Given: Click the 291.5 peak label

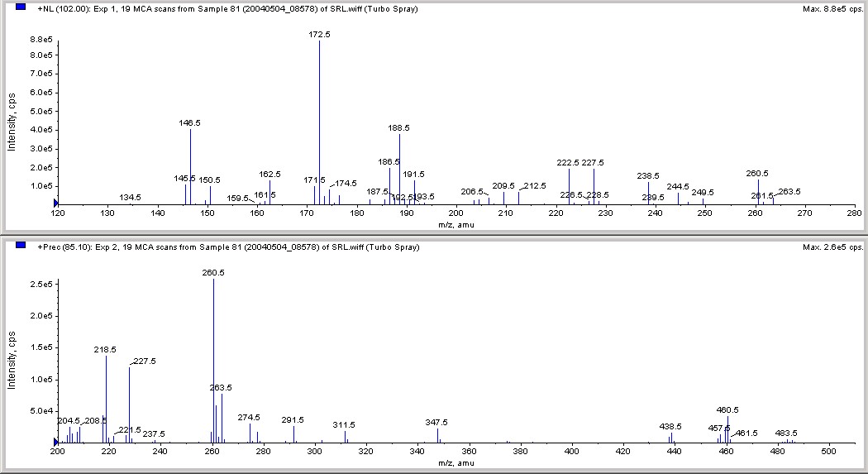Looking at the screenshot, I should click(x=293, y=420).
